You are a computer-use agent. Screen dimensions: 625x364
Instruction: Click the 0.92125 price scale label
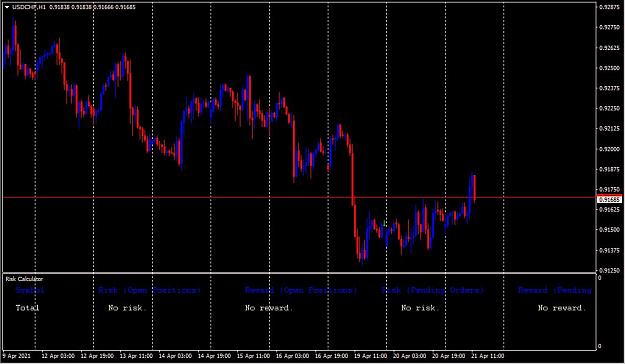(610, 128)
